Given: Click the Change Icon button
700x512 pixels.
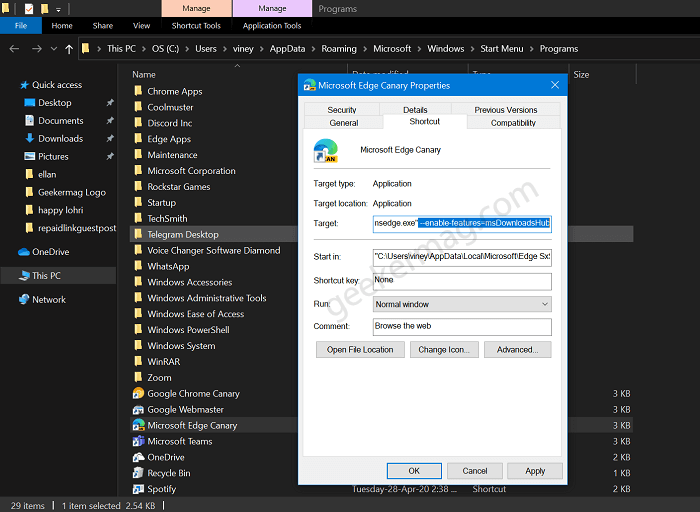Looking at the screenshot, I should tap(444, 350).
